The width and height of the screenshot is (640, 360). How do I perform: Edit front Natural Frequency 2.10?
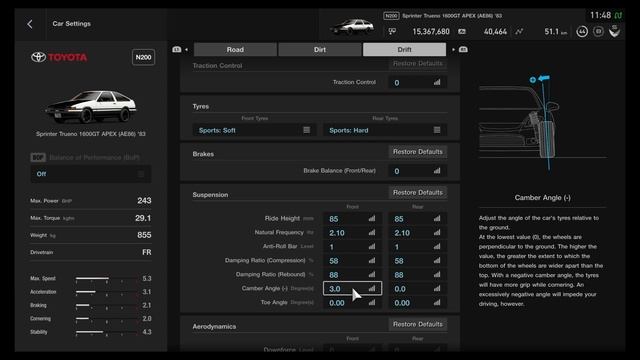point(352,233)
